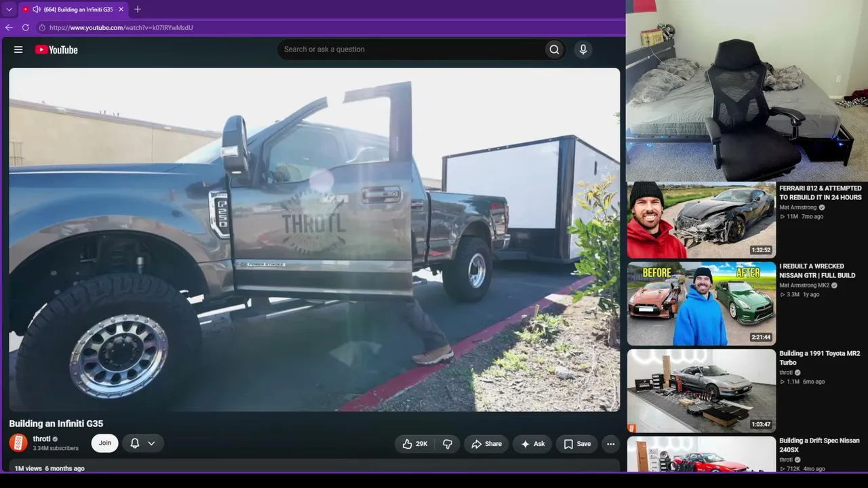Click the browser address bar URL
The width and height of the screenshot is (868, 488).
(x=121, y=28)
